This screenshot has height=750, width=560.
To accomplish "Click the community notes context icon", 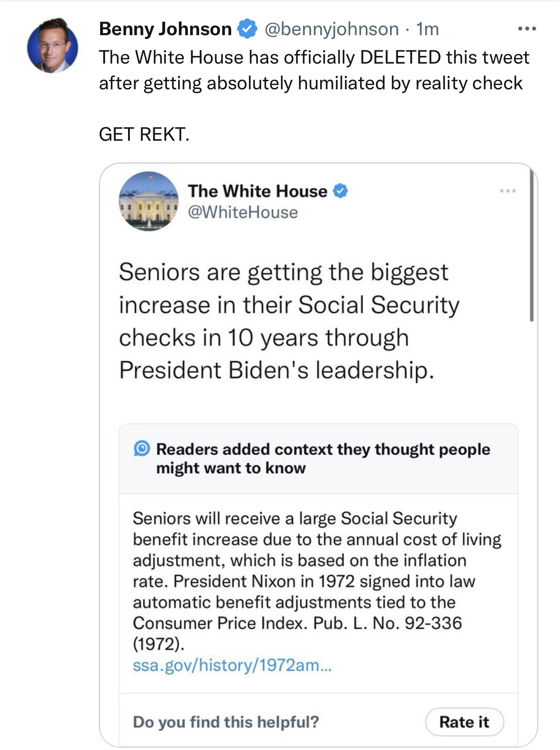I will click(x=142, y=448).
